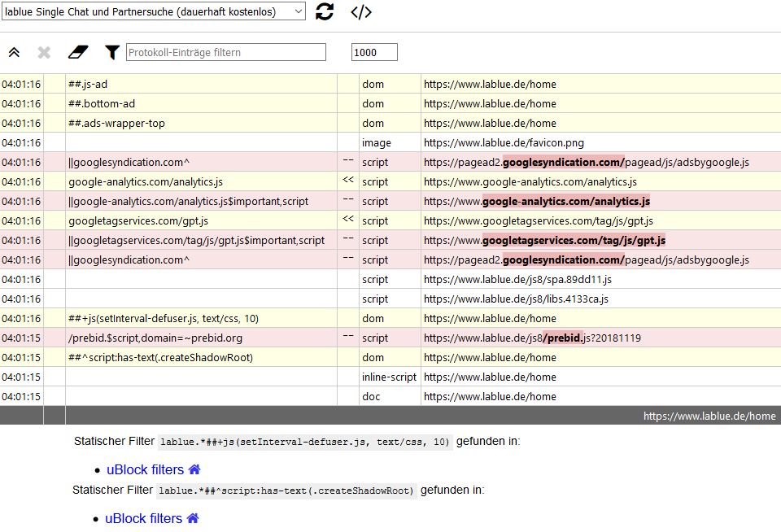Click the spa.89dd11.js script URL row
Screen dimensions: 781x532
[517, 279]
